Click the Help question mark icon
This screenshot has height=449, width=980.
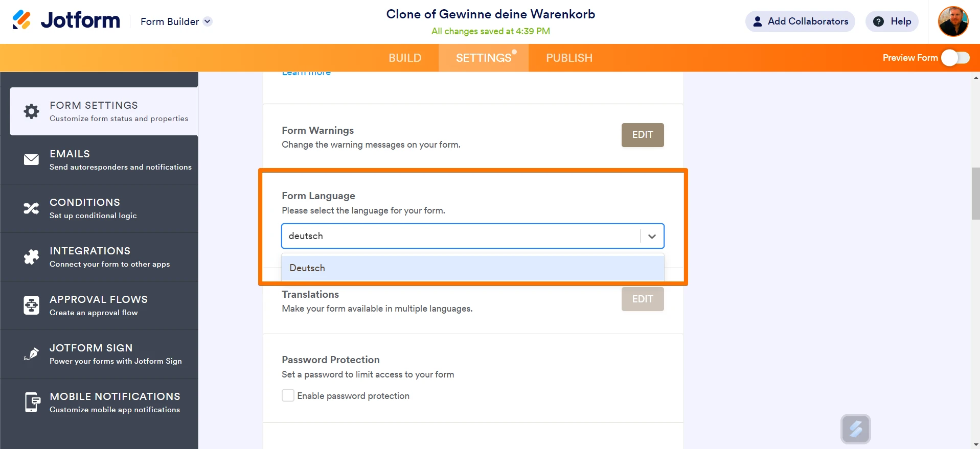click(878, 21)
